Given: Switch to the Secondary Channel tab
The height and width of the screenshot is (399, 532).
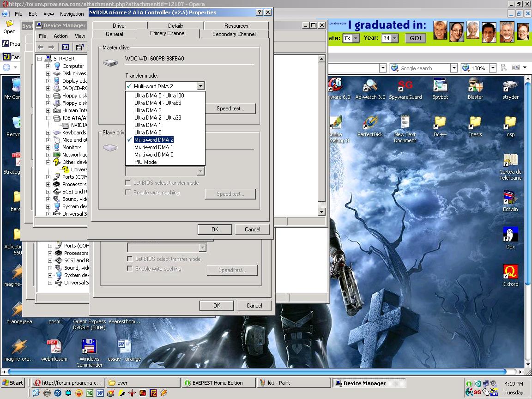Looking at the screenshot, I should [x=234, y=34].
